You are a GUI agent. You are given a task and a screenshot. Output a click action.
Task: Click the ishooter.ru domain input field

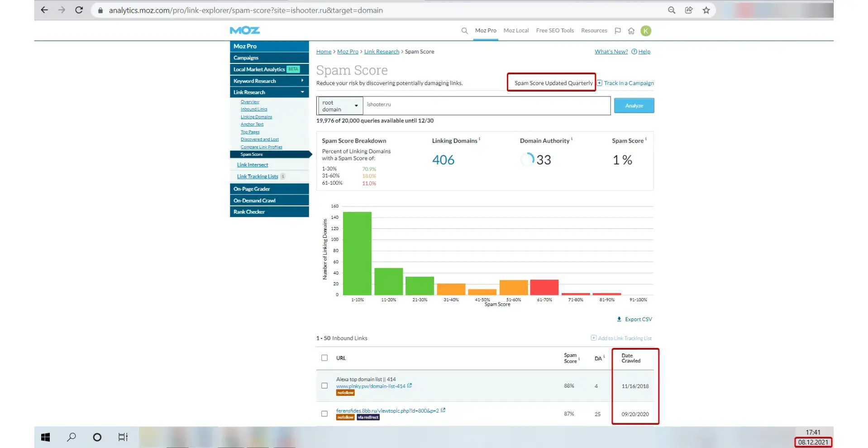pyautogui.click(x=487, y=106)
